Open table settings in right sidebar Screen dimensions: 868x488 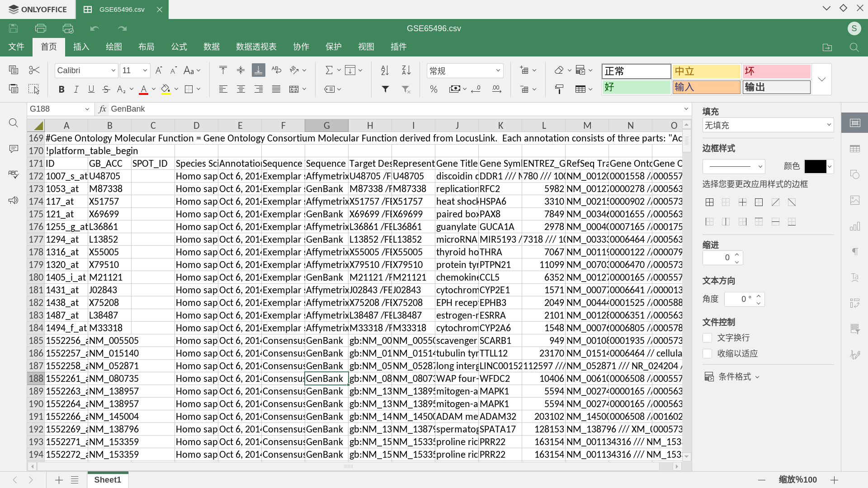[x=855, y=149]
